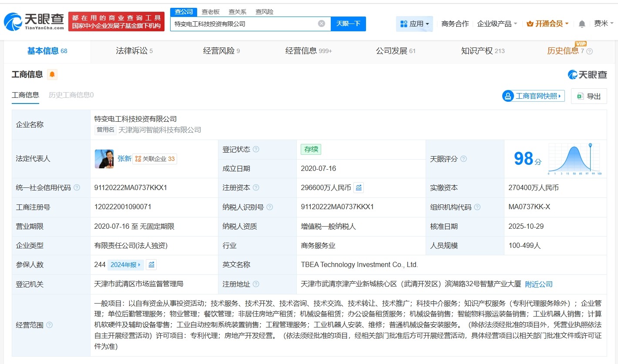Image resolution: width=618 pixels, height=364 pixels.
Task: Open notifications via the bell icon
Action: tap(582, 24)
